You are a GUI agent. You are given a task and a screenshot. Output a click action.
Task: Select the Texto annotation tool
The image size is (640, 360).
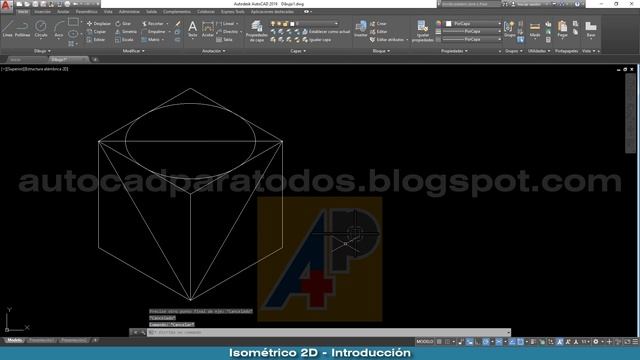click(192, 29)
